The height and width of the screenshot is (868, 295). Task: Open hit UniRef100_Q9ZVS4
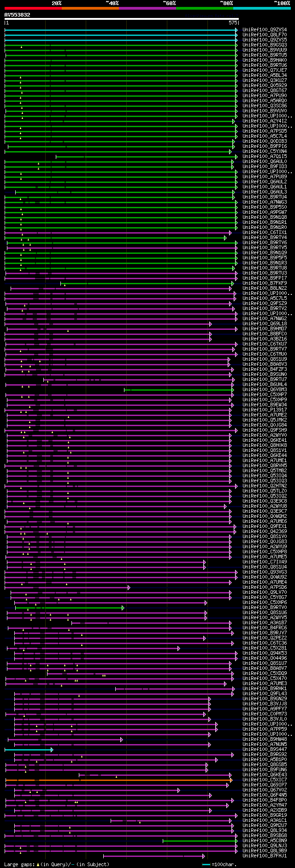click(x=265, y=29)
